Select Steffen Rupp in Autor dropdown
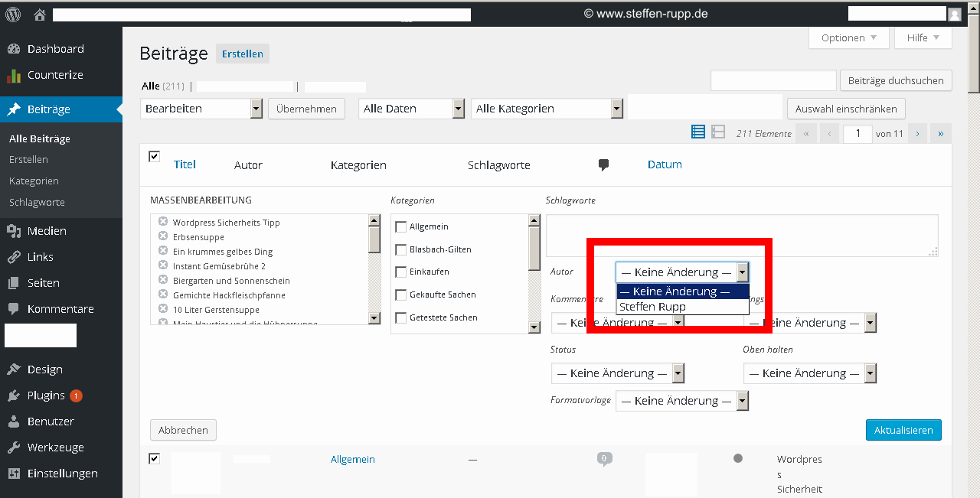The height and width of the screenshot is (498, 980). pyautogui.click(x=682, y=307)
